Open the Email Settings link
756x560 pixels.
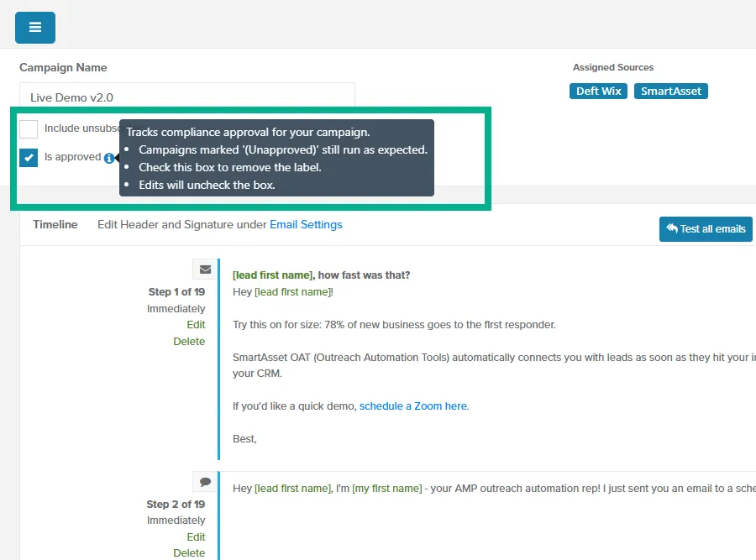tap(306, 224)
